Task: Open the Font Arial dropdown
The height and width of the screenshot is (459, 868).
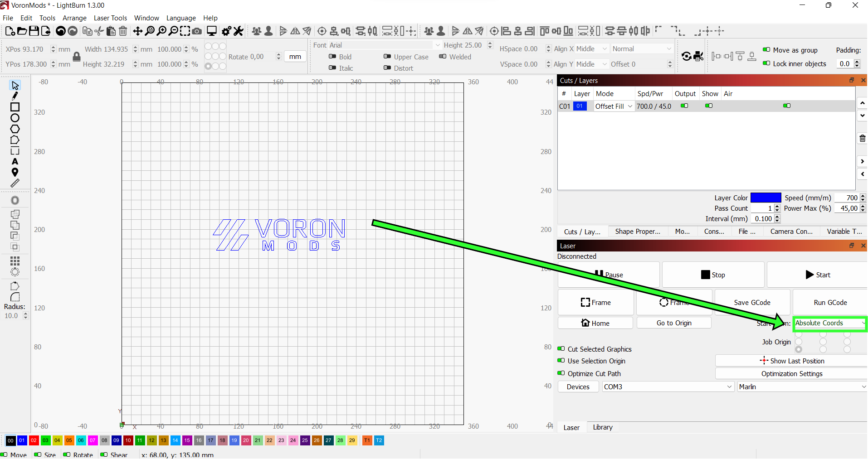Action: [x=385, y=45]
